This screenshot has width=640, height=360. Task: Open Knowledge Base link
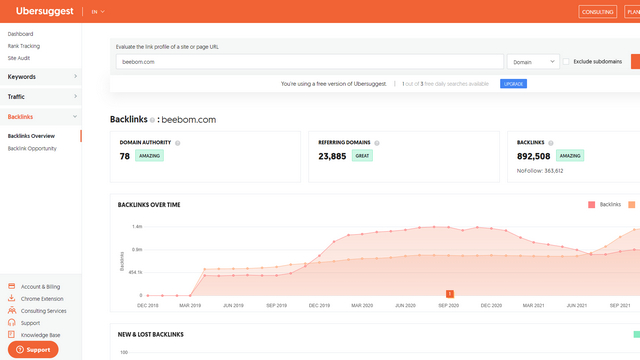pyautogui.click(x=40, y=335)
